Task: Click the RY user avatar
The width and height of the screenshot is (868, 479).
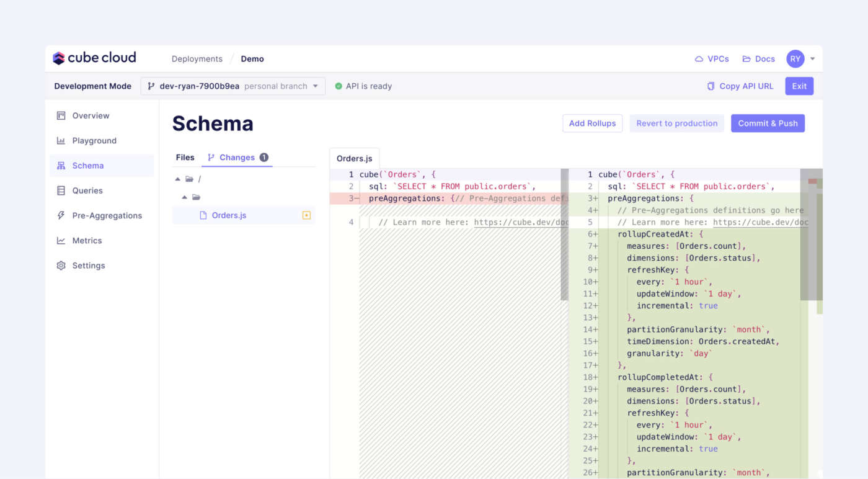Action: click(x=795, y=59)
